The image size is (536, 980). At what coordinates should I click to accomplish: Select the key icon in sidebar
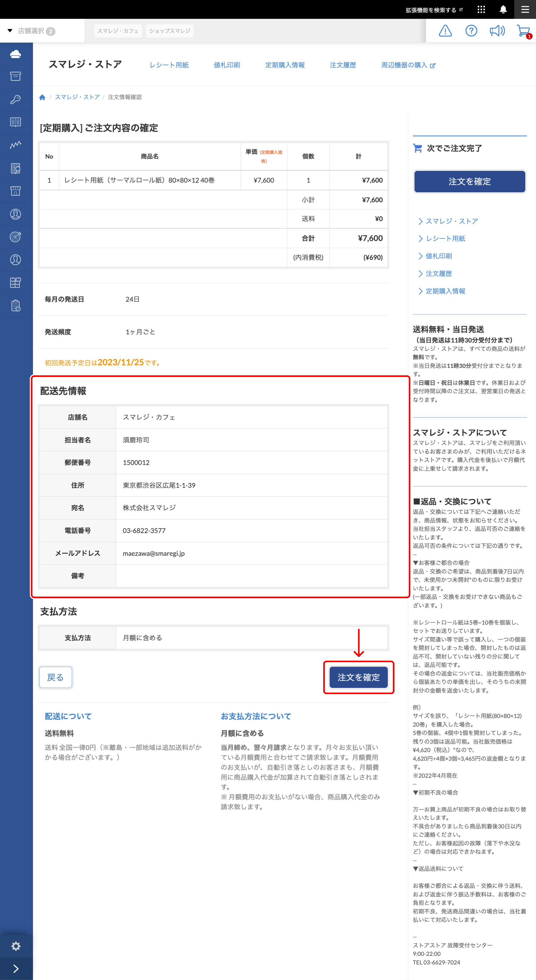click(x=16, y=100)
